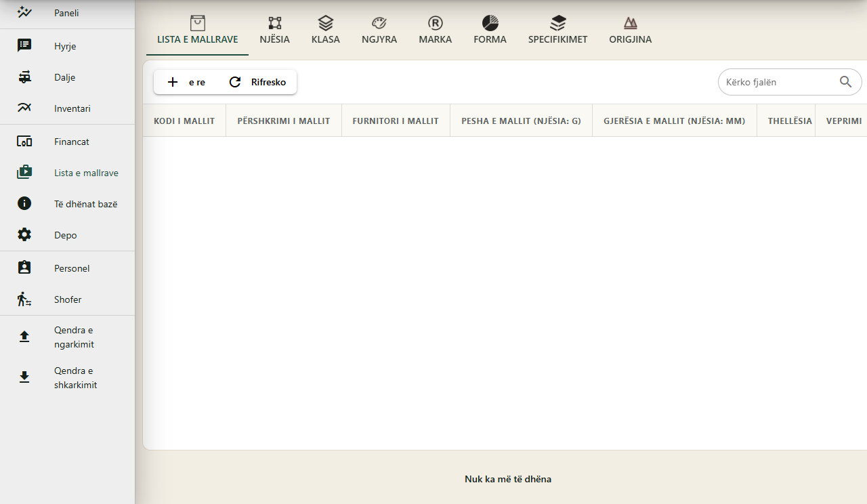
Task: Select the SPECIFIKIMET tab
Action: pyautogui.click(x=558, y=32)
